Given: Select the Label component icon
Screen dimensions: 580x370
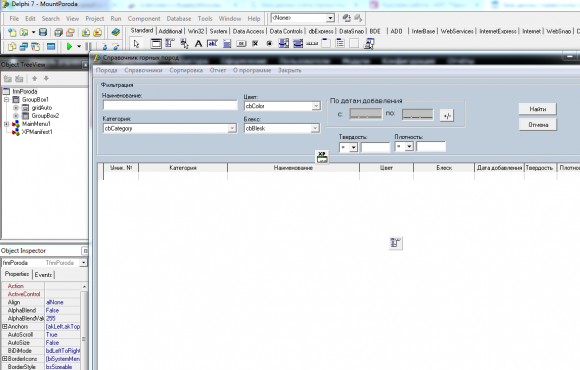Looking at the screenshot, I should [x=198, y=44].
